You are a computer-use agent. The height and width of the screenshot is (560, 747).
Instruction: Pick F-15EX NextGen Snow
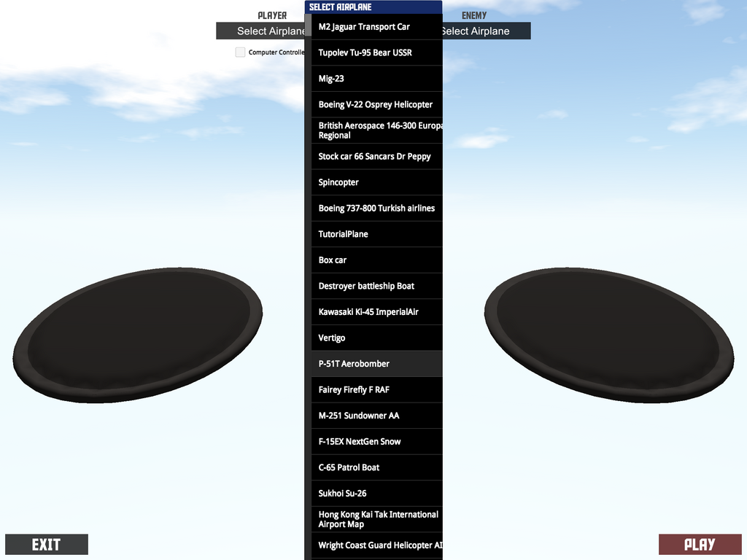click(x=377, y=442)
